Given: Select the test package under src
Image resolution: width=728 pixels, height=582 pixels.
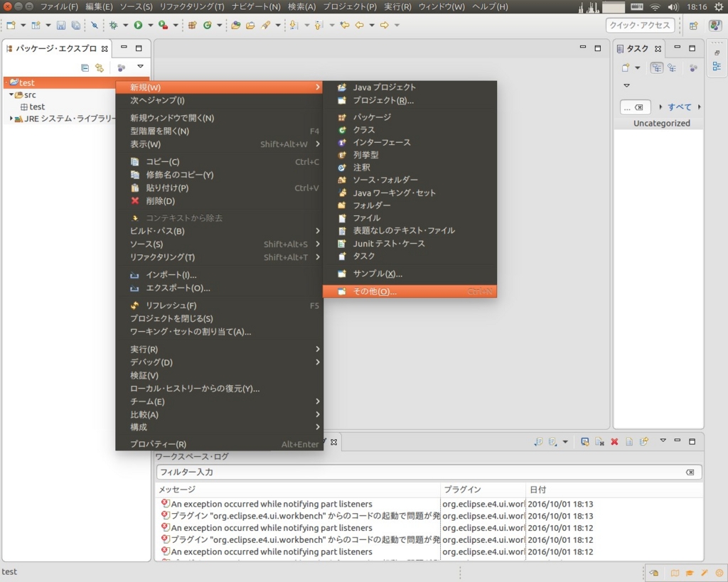Looking at the screenshot, I should [x=33, y=107].
